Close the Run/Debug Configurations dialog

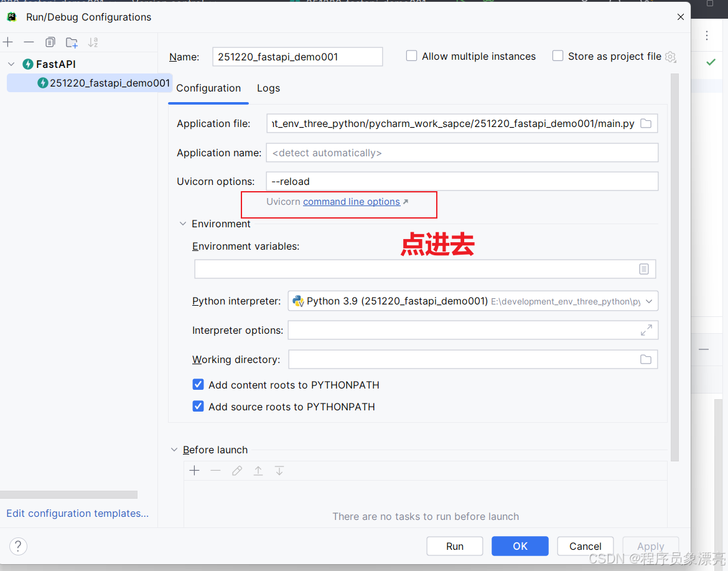(x=681, y=17)
